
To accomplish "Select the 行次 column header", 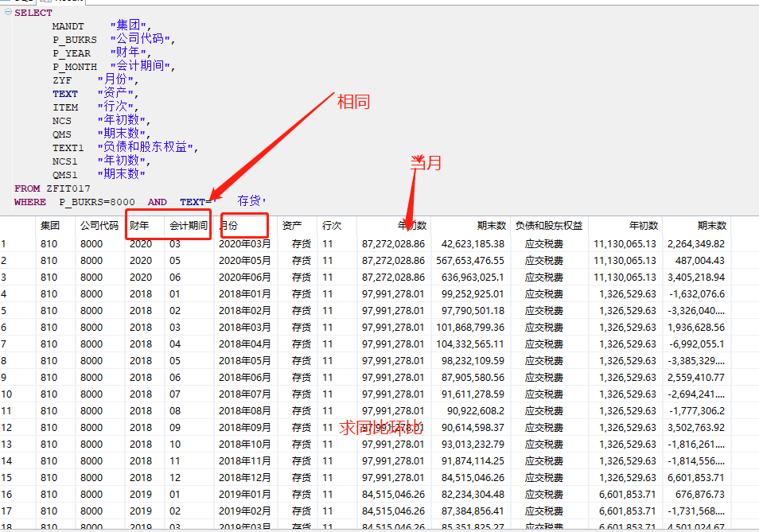I will point(337,226).
